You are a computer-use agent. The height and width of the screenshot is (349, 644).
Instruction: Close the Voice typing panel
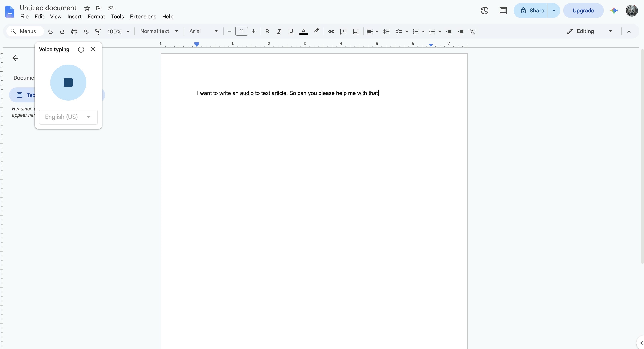coord(93,49)
